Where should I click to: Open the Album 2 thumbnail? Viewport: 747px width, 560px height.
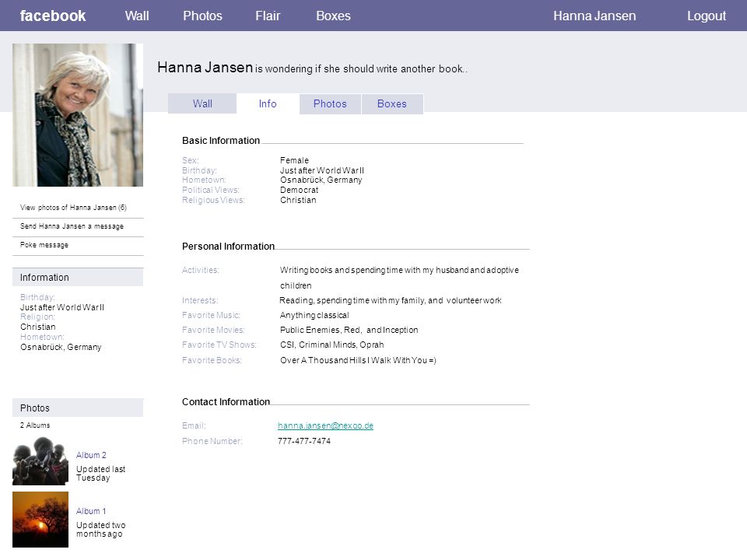40,461
